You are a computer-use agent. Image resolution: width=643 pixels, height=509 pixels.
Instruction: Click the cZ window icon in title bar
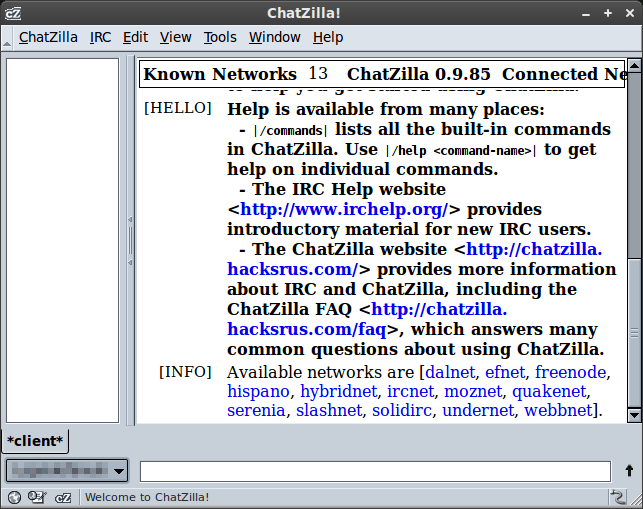[x=13, y=13]
